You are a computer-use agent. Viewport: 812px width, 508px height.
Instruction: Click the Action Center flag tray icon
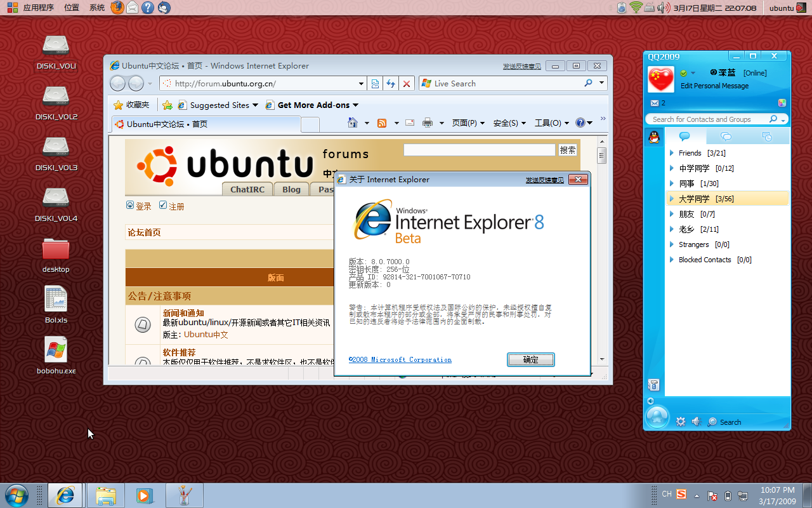(x=712, y=495)
